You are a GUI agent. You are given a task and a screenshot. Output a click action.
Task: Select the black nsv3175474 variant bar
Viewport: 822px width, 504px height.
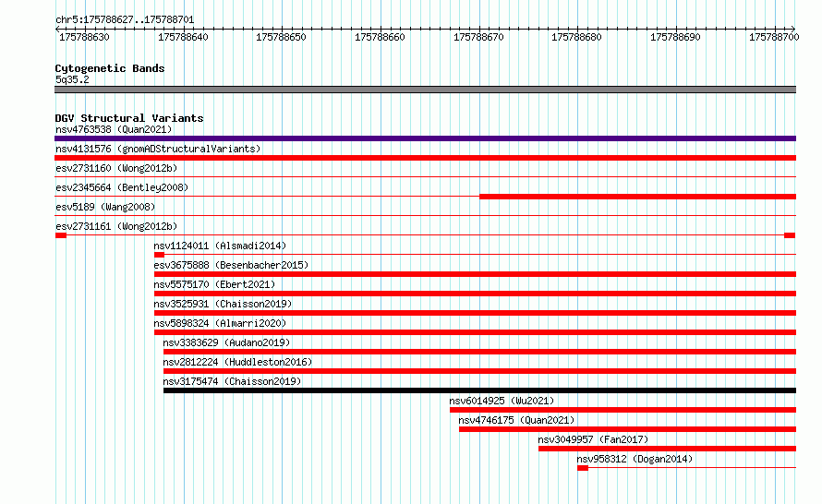click(479, 390)
